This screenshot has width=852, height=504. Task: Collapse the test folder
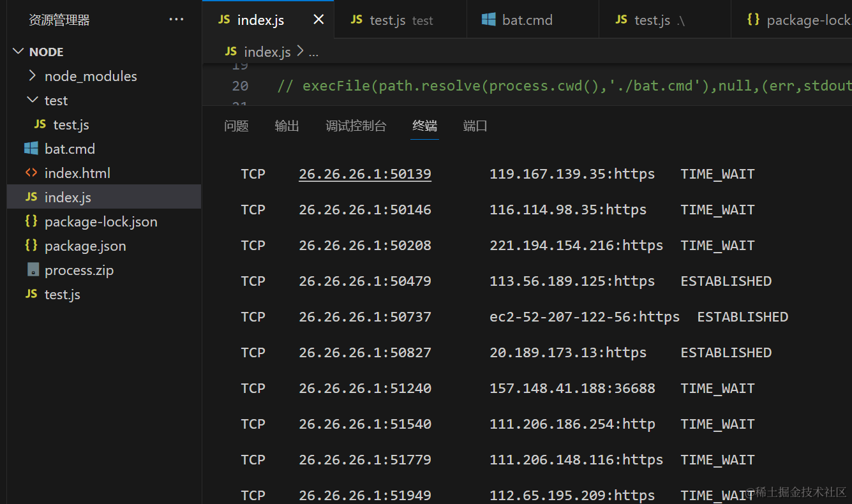click(33, 100)
